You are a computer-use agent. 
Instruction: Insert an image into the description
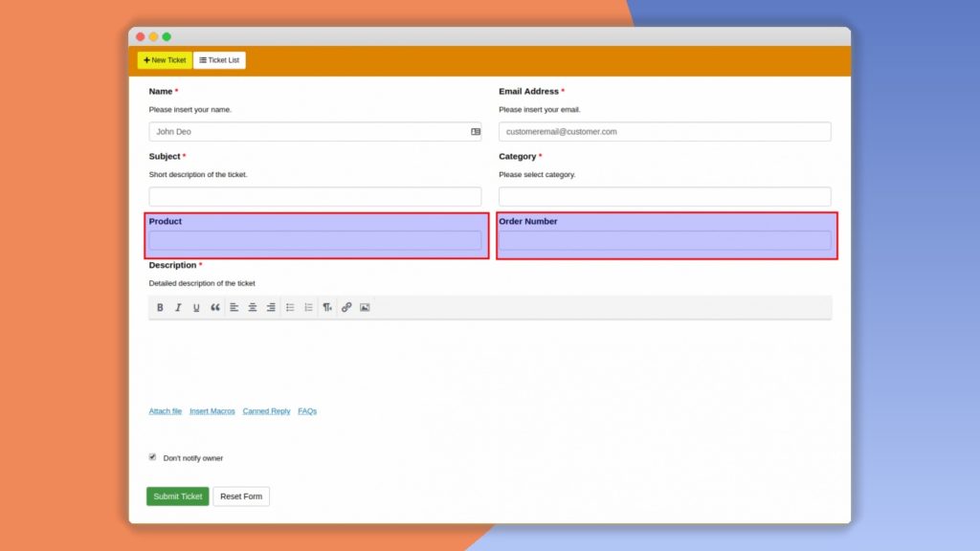[365, 307]
